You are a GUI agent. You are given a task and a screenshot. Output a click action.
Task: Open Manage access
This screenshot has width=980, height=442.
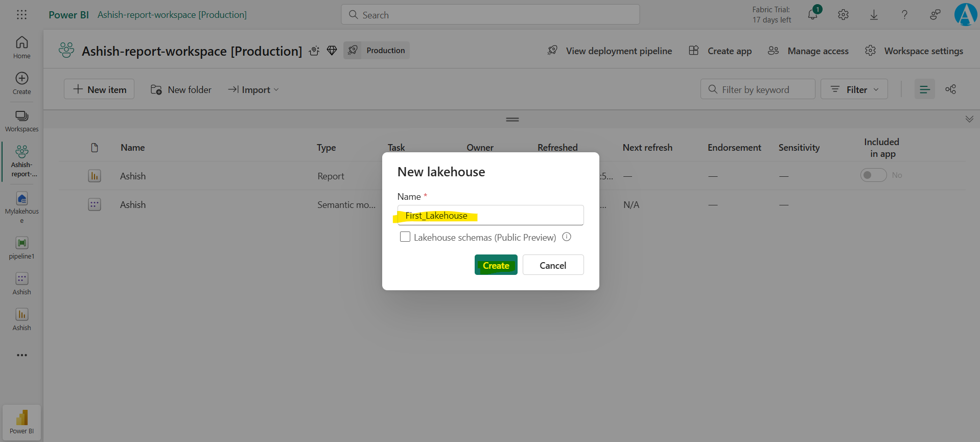(x=808, y=51)
